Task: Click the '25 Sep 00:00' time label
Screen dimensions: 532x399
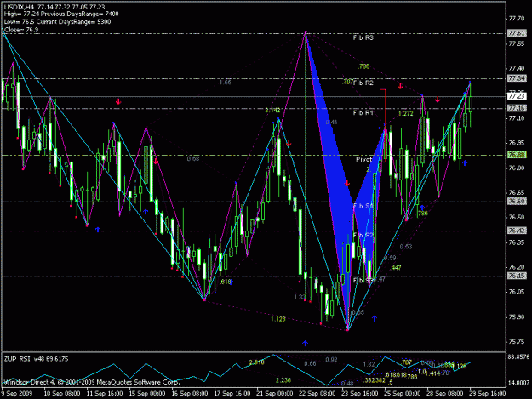Action: (402, 394)
